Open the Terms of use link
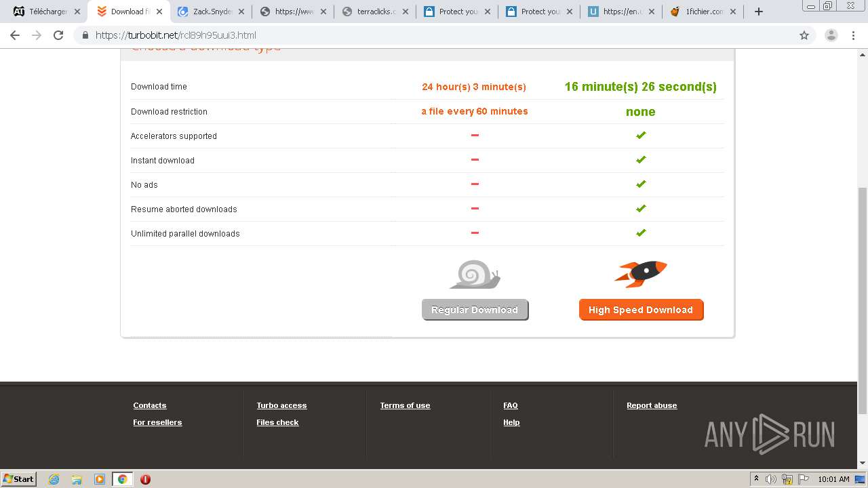868x488 pixels. (x=405, y=405)
